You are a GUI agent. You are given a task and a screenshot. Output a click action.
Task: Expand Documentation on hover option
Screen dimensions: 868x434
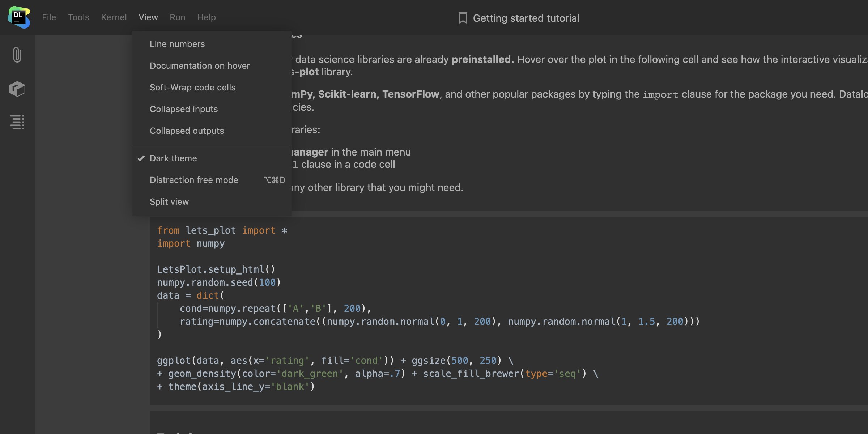pos(199,65)
